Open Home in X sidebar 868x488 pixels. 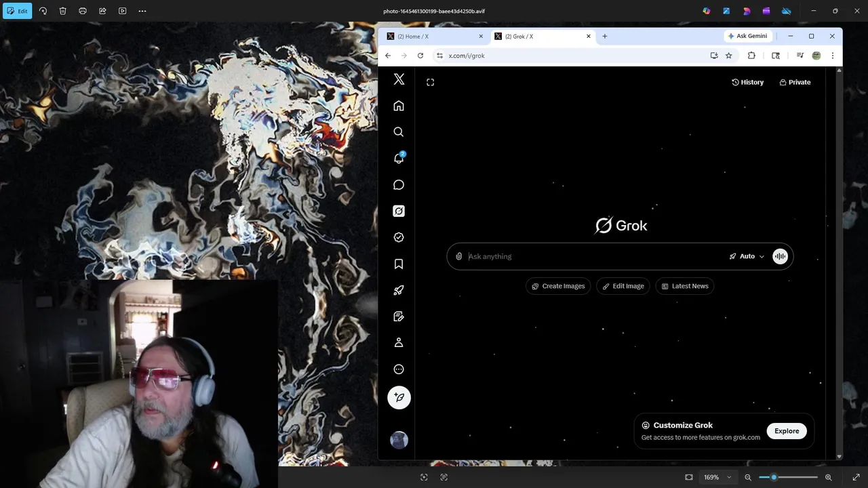coord(399,106)
